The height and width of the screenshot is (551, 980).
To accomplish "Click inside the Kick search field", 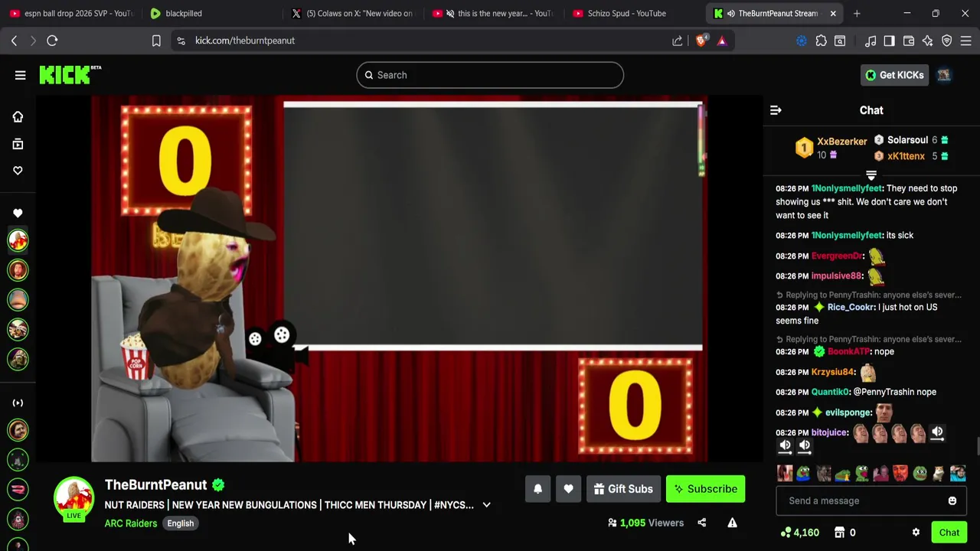I will pos(490,75).
